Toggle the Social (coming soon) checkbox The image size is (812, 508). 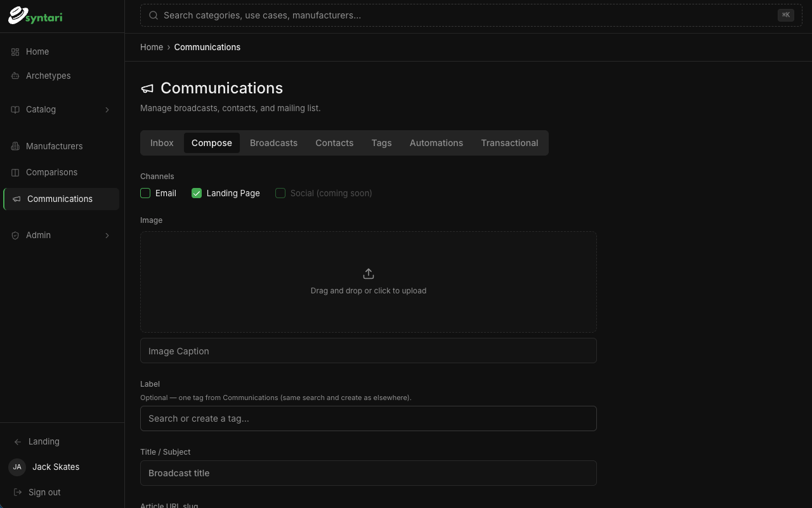[x=280, y=193]
